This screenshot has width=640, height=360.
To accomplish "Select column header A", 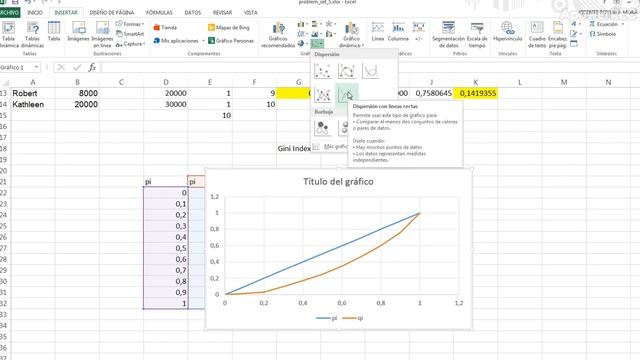I will pos(33,82).
